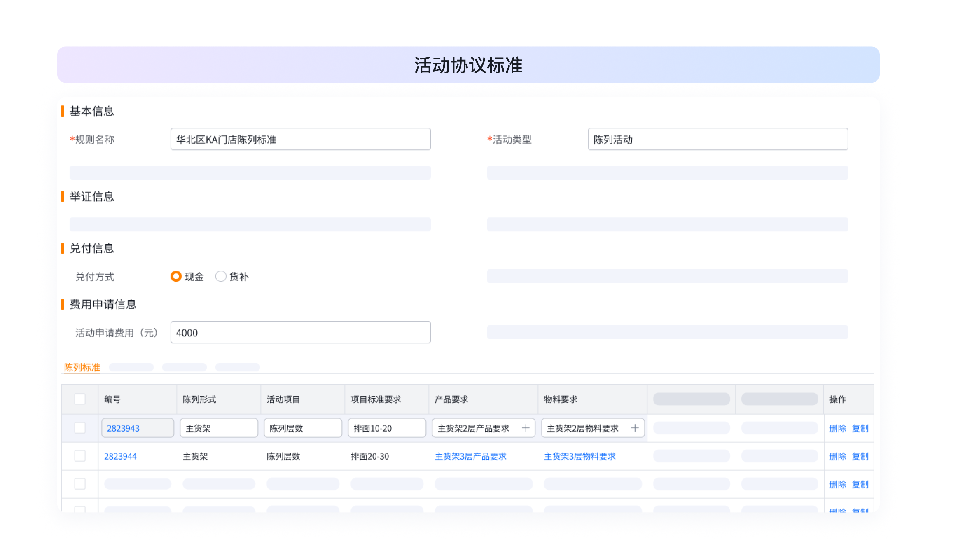
Task: Open the 活动项目 field showing 陈列层数
Action: coord(303,428)
